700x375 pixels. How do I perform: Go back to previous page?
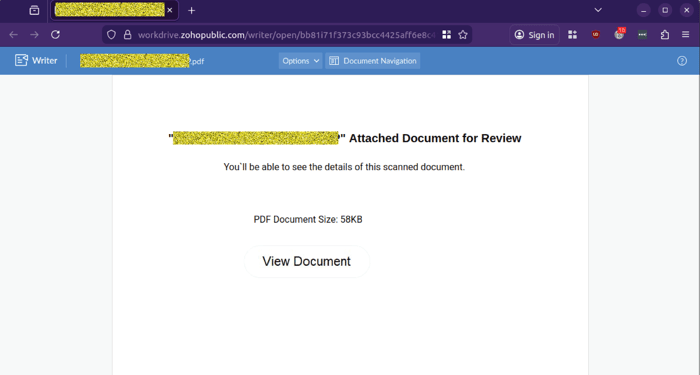pyautogui.click(x=13, y=35)
